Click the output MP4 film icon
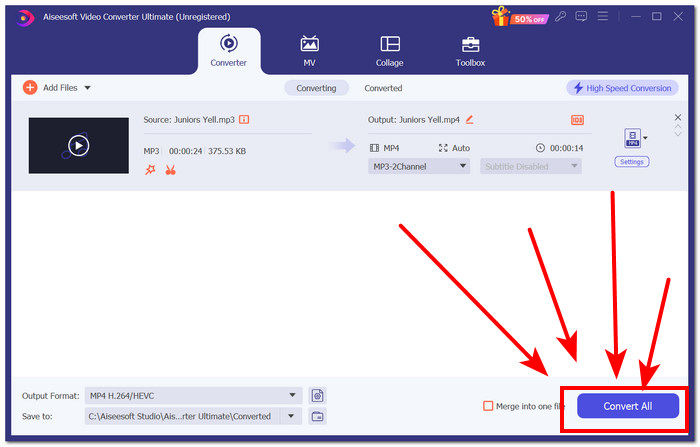Viewport: 700px width, 447px height. 374,148
